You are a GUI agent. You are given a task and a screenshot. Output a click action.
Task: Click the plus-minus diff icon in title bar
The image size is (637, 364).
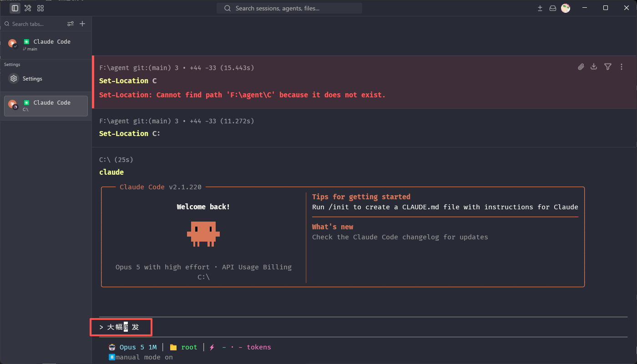pos(540,8)
